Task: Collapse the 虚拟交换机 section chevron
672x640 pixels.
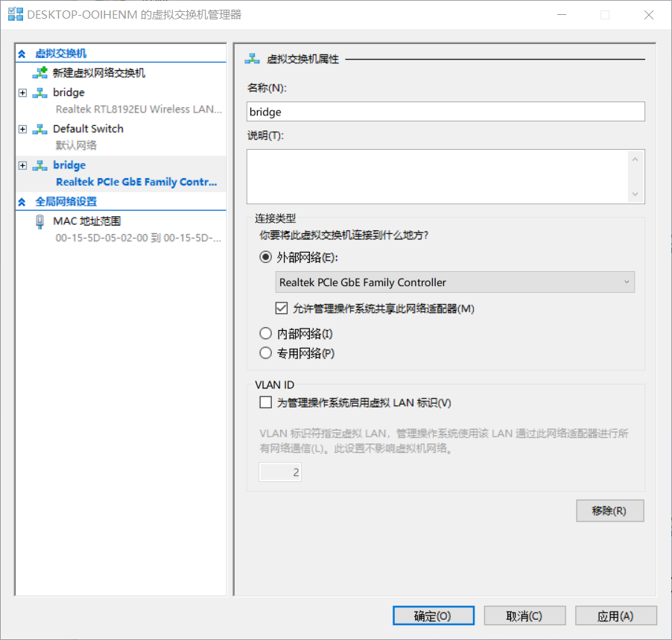Action: point(22,54)
